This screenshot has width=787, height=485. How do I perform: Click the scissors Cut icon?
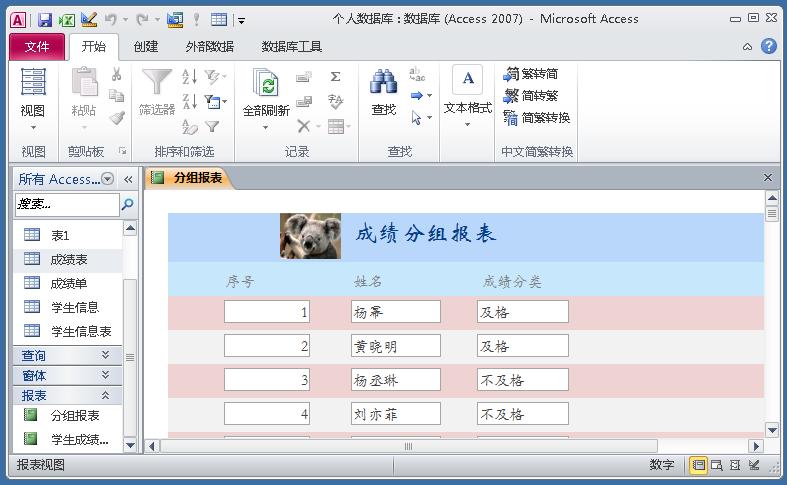point(116,75)
